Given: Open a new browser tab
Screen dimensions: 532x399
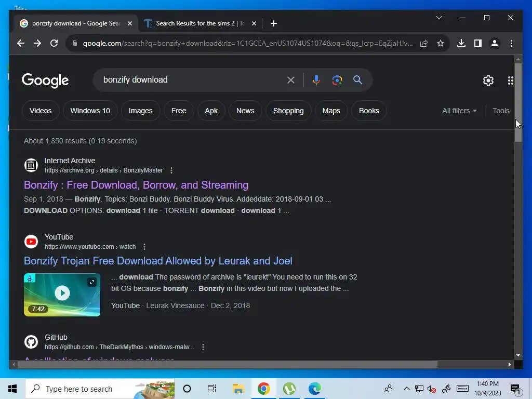Looking at the screenshot, I should click(x=274, y=23).
